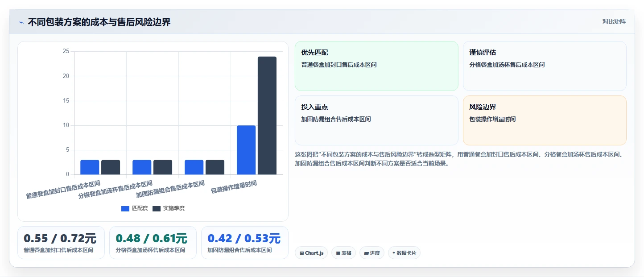Click the dark 加固防漏组合 bar
This screenshot has width=644, height=277.
(x=215, y=167)
